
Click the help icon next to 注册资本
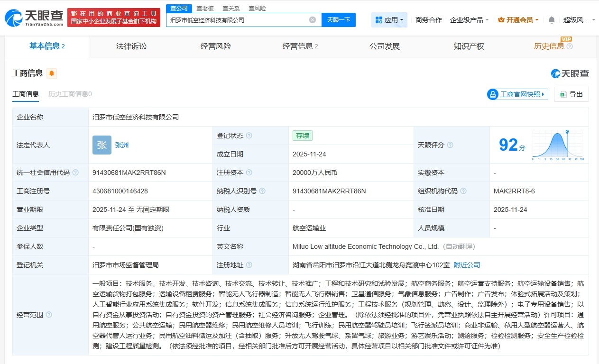[x=249, y=173]
